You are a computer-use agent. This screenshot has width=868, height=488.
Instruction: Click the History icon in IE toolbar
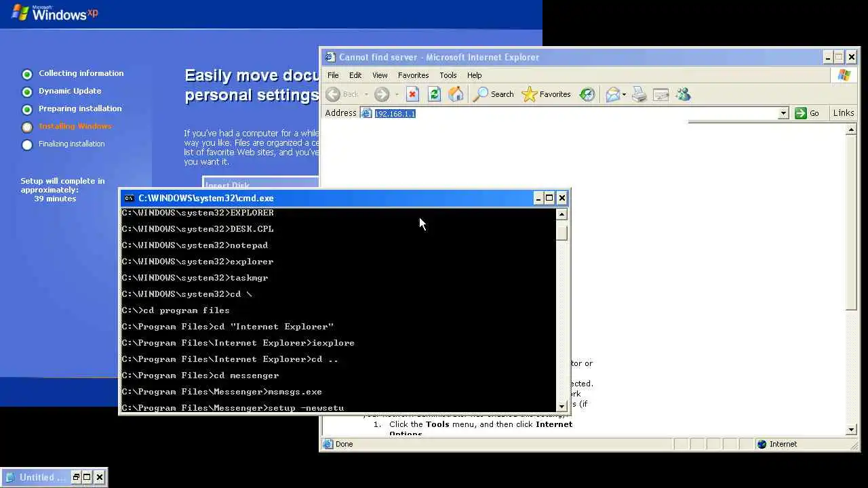[x=587, y=94]
